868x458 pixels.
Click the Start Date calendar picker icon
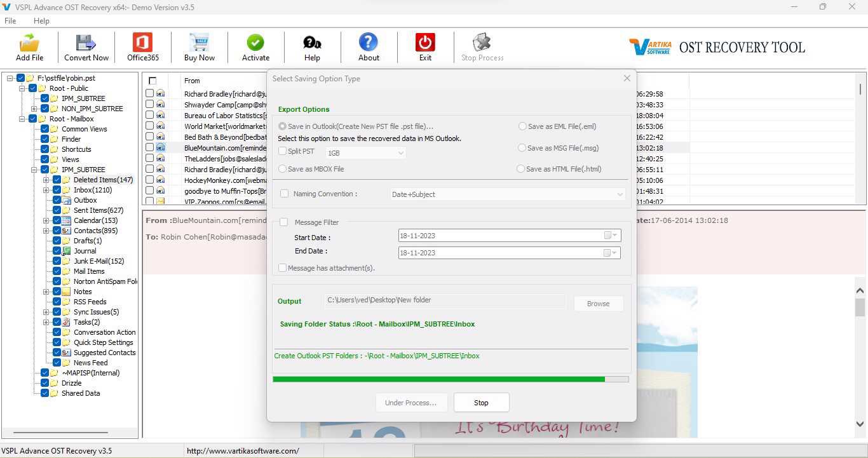[x=610, y=236]
